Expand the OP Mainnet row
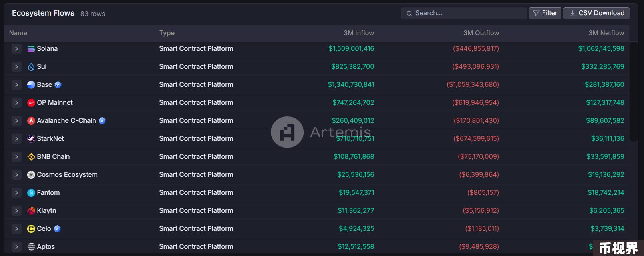This screenshot has width=644, height=256. click(x=16, y=103)
